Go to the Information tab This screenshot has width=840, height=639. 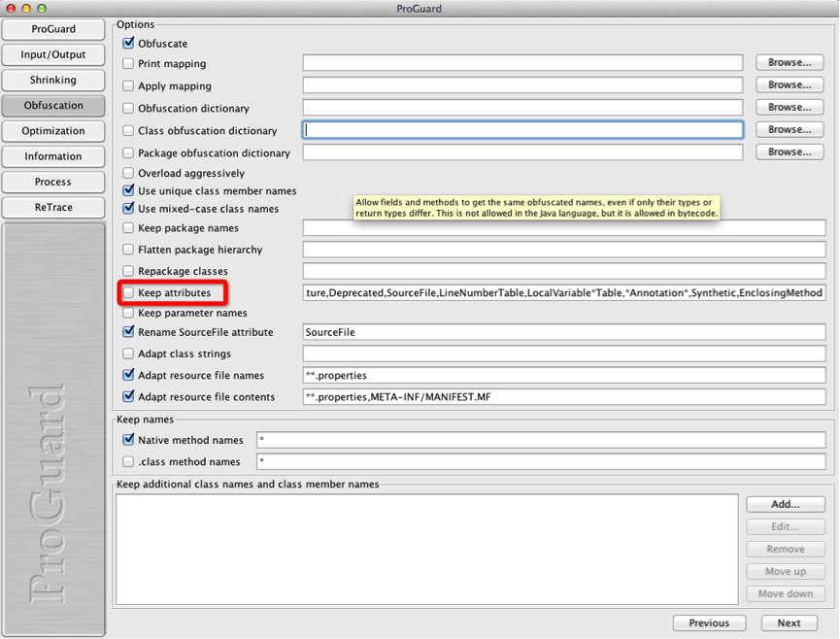(x=53, y=156)
